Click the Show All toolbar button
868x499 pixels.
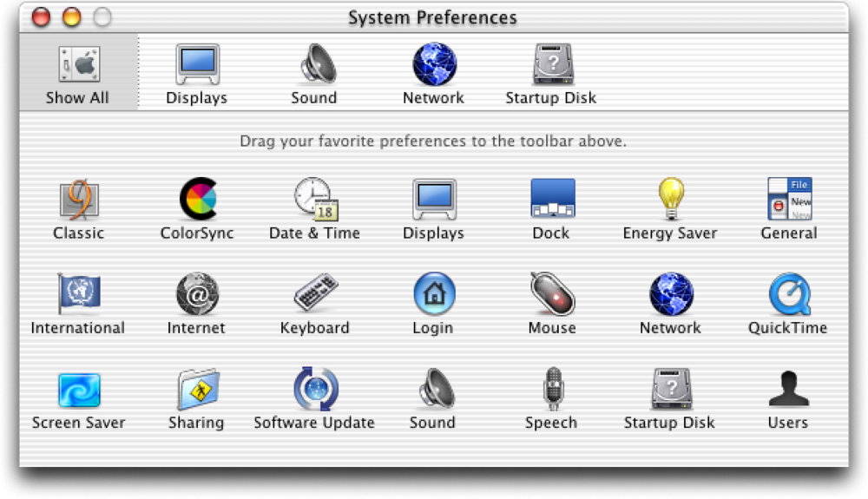coord(78,74)
